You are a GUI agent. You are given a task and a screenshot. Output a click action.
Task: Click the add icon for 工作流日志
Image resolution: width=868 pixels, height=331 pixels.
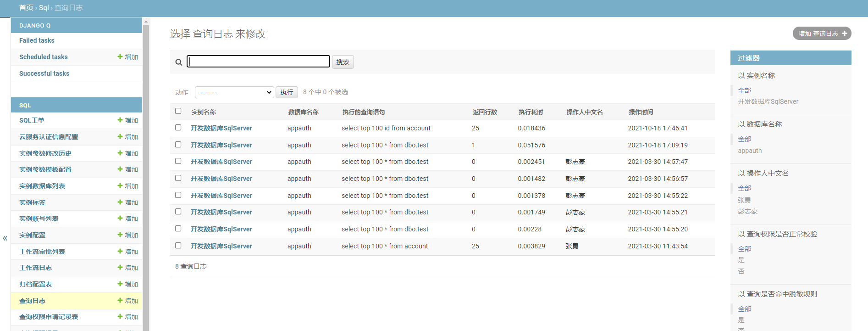pyautogui.click(x=120, y=268)
